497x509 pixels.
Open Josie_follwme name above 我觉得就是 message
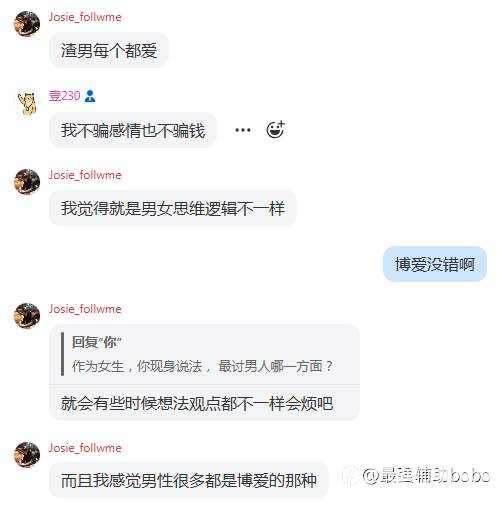tap(85, 175)
